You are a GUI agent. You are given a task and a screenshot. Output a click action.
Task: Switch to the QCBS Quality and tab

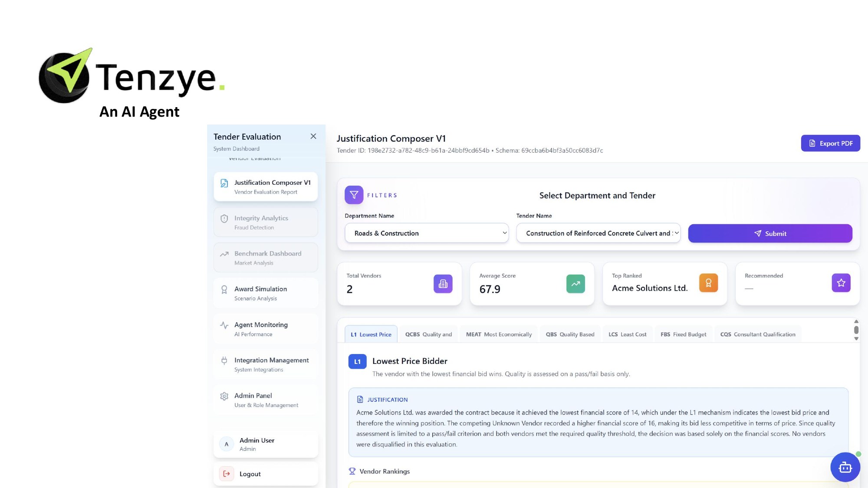pos(428,334)
